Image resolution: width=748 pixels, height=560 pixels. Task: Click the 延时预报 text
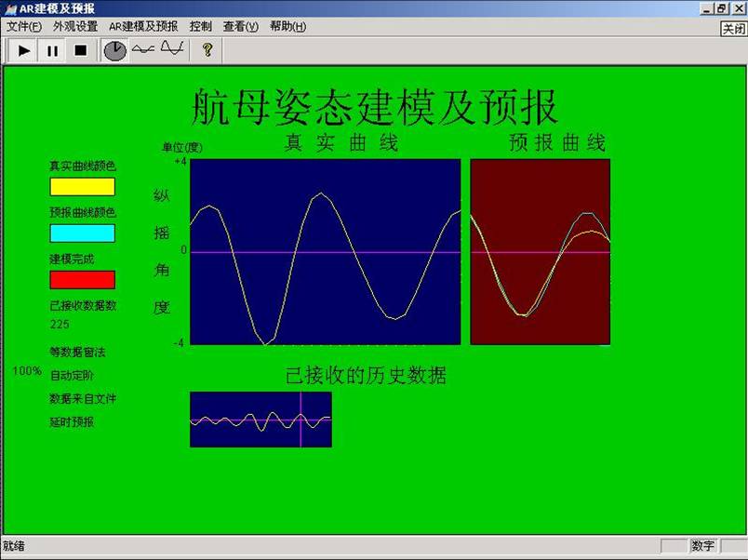[72, 421]
